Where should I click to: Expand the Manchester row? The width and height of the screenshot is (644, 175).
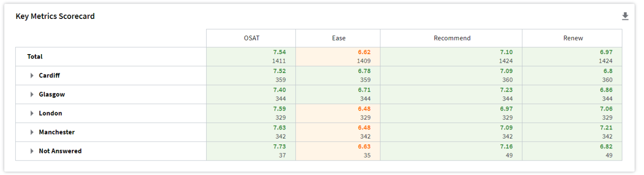click(x=32, y=133)
